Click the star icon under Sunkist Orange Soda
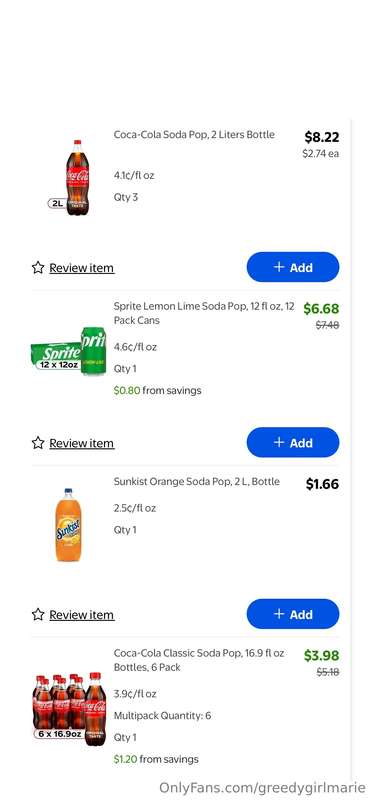 pyautogui.click(x=38, y=614)
